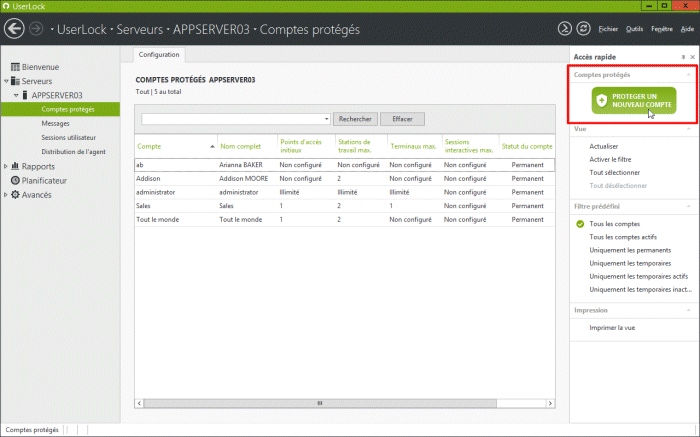This screenshot has height=437, width=700.
Task: Click the APPSERVER03 server icon
Action: (25, 95)
